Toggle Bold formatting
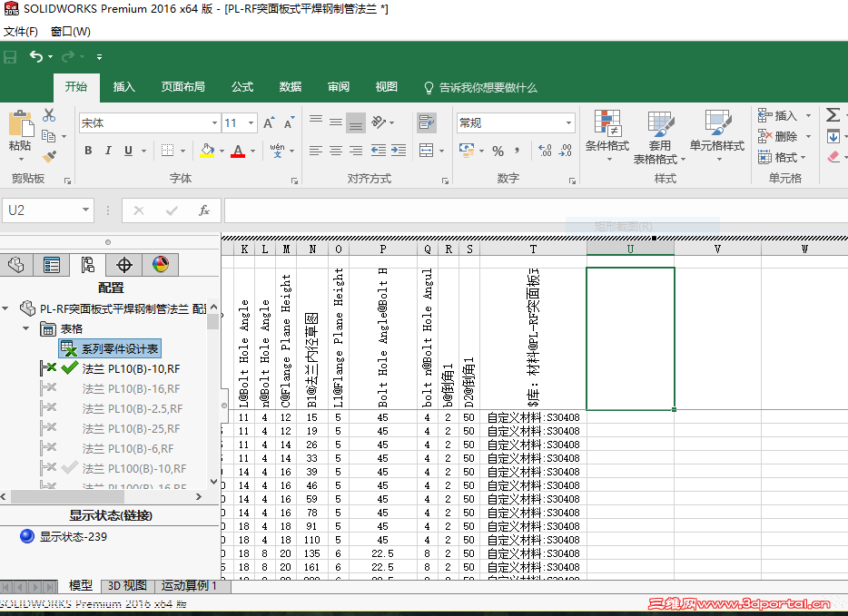The height and width of the screenshot is (616, 848). [x=88, y=151]
